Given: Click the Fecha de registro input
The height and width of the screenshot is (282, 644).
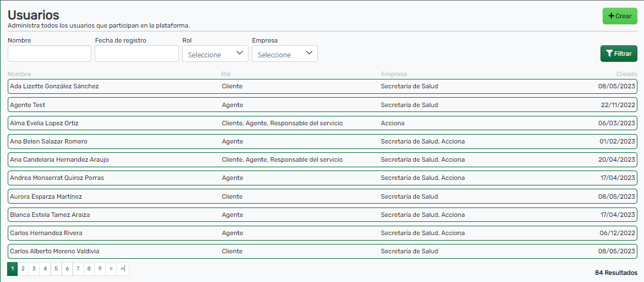Looking at the screenshot, I should (x=137, y=54).
